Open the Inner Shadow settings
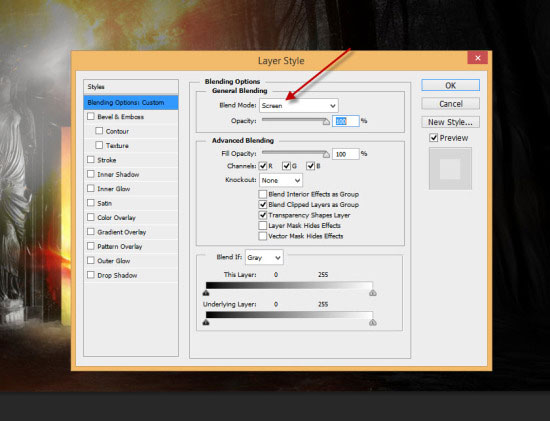Screen dimensions: 550x421 118,174
